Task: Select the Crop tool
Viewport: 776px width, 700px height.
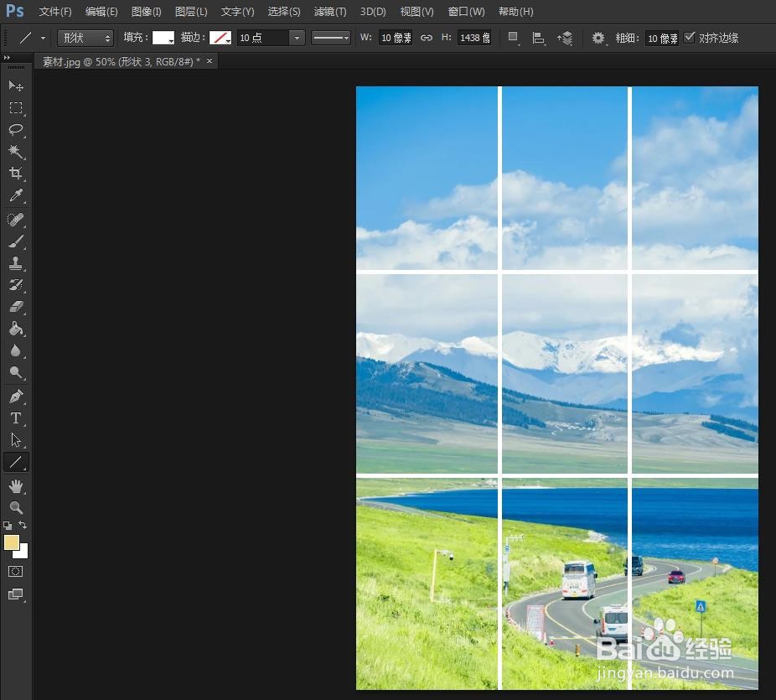Action: coord(17,174)
